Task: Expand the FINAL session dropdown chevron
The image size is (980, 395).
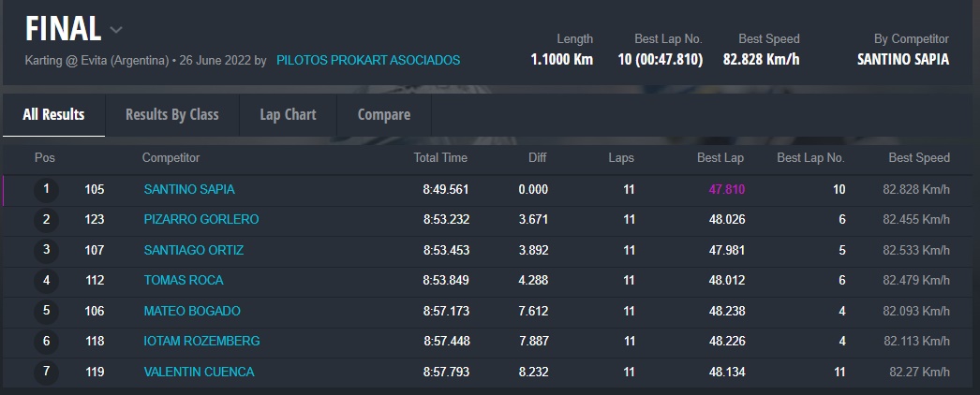Action: [116, 30]
